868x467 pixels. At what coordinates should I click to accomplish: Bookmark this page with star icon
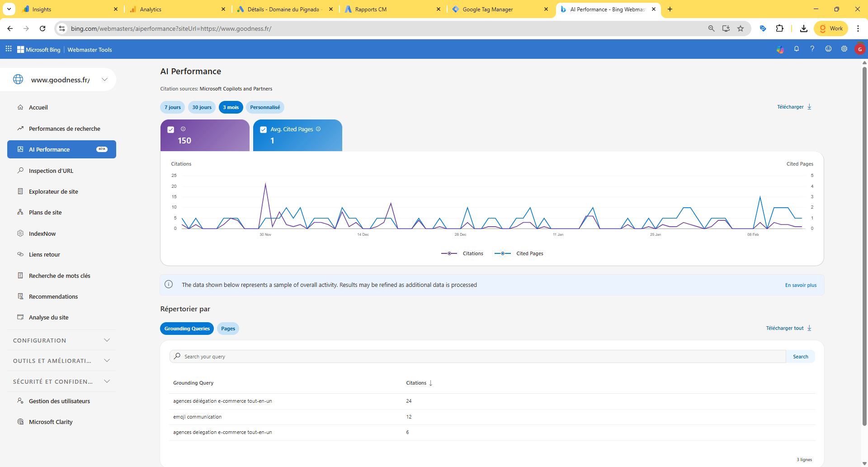(x=741, y=29)
